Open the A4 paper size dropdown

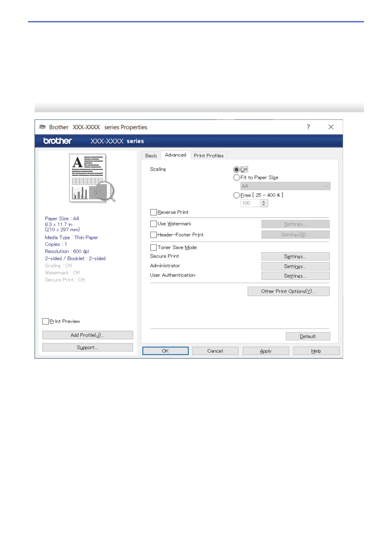(x=285, y=186)
